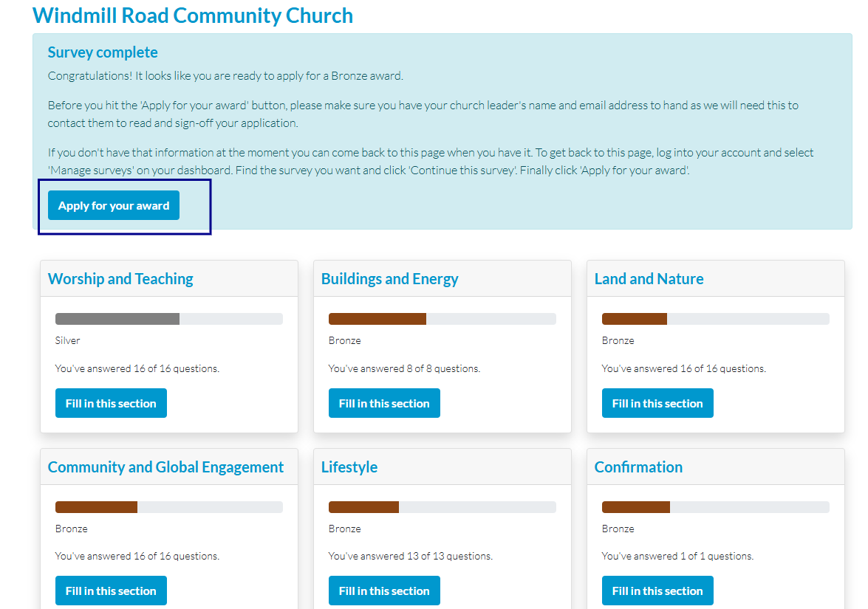Viewport: 868px width, 609px height.
Task: Click the Lifestyle progress bar
Action: (442, 507)
